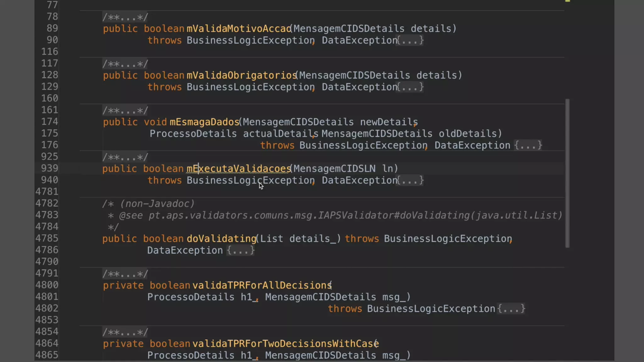Click line number 4785 in the gutter
The image size is (644, 362).
tap(47, 238)
